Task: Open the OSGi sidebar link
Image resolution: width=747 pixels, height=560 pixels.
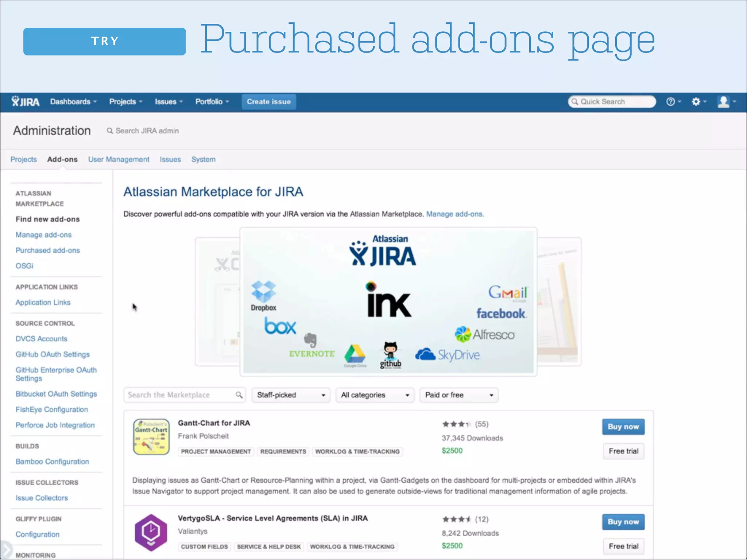Action: click(24, 266)
